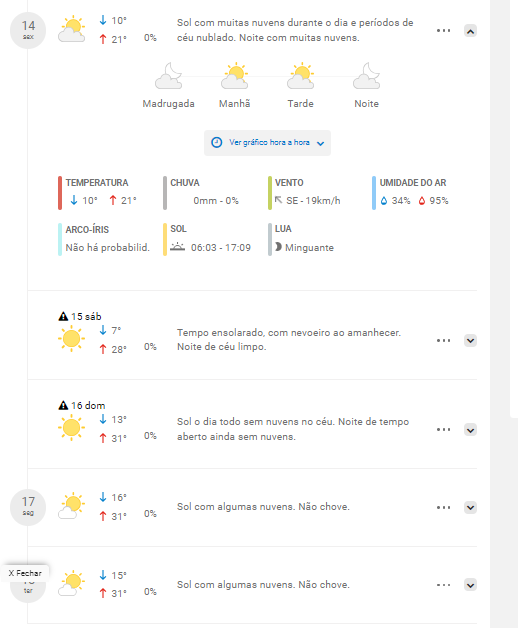This screenshot has height=628, width=518.
Task: Expand the 15 sáb forecast row
Action: (470, 340)
